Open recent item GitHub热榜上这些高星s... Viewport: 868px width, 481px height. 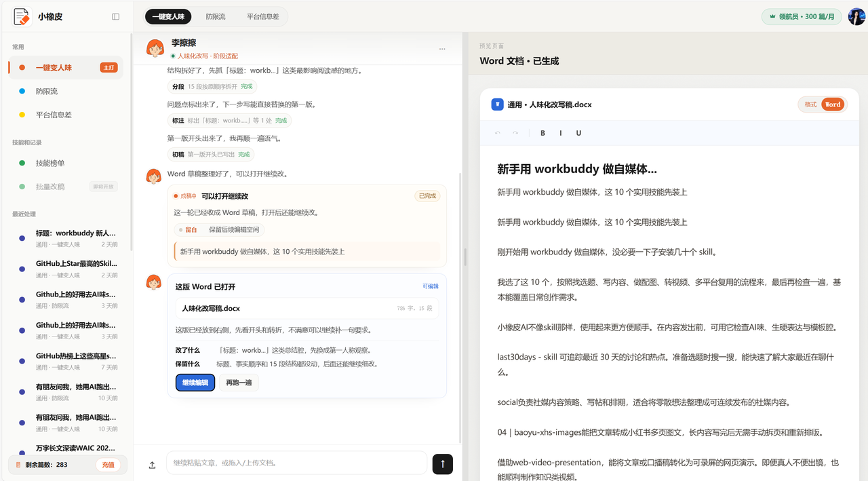pyautogui.click(x=66, y=361)
